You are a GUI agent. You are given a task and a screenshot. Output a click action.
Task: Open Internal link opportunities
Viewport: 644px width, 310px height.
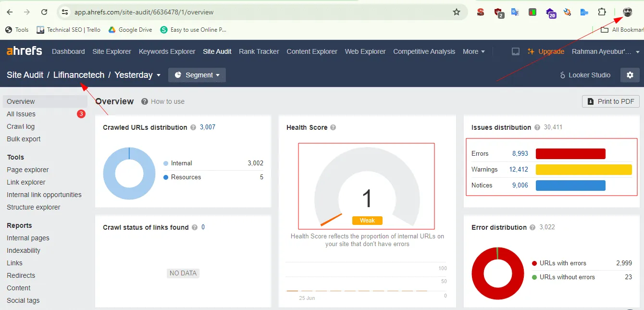(x=44, y=195)
